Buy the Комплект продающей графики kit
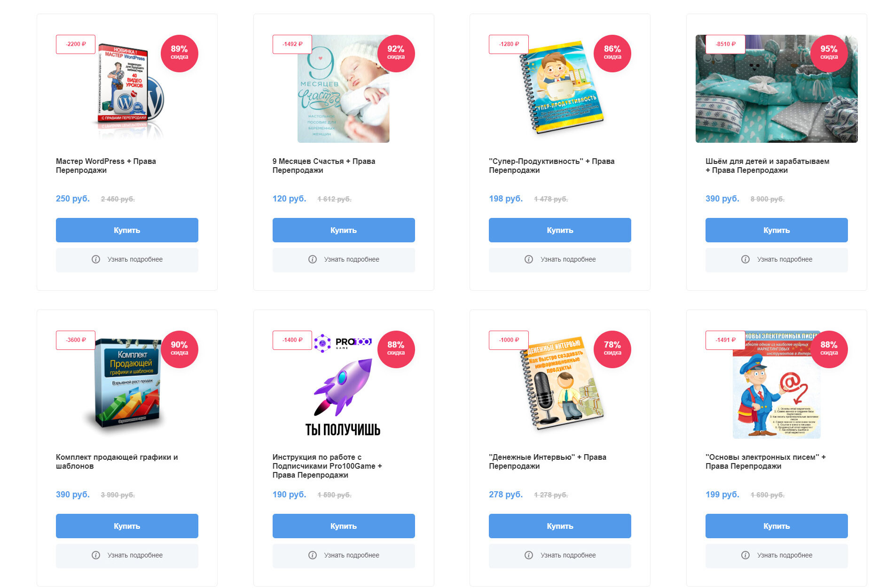This screenshot has width=894, height=588. point(127,526)
